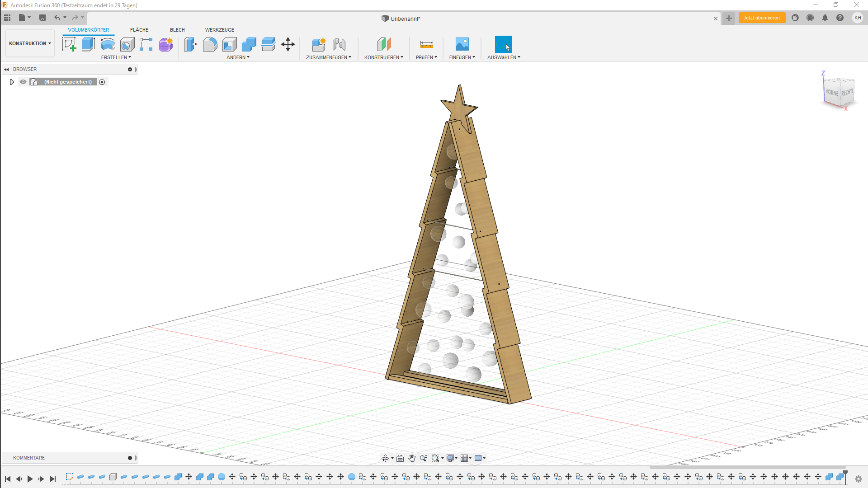Viewport: 868px width, 488px height.
Task: Activate the Verschieben/Kopieren move tool
Action: (x=288, y=44)
